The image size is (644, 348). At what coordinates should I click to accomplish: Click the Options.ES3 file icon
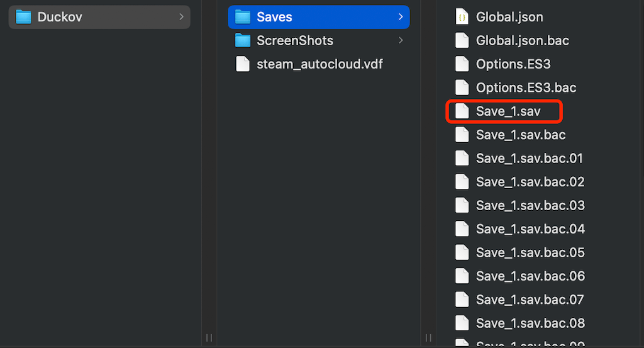[462, 64]
